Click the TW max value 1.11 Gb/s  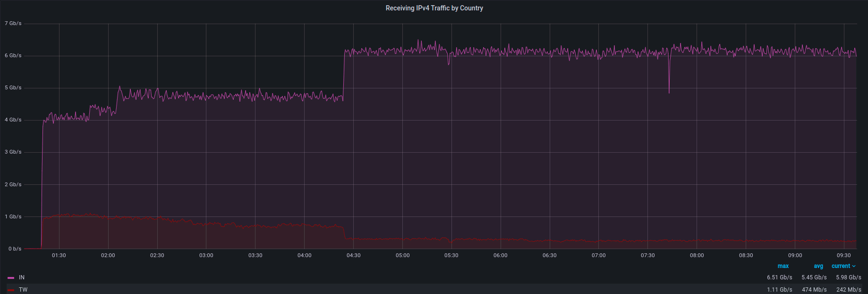(x=779, y=289)
